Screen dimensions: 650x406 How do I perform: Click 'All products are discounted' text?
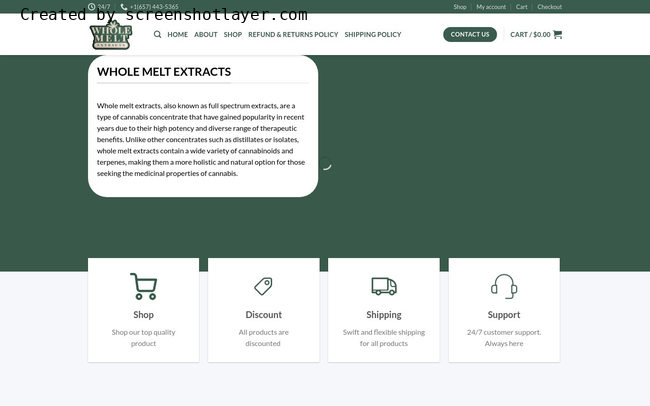pos(264,338)
